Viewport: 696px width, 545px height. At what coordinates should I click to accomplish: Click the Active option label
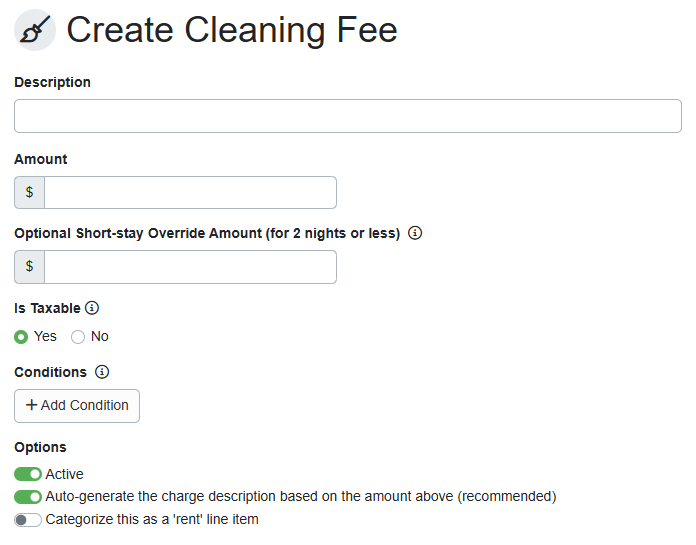(x=64, y=474)
